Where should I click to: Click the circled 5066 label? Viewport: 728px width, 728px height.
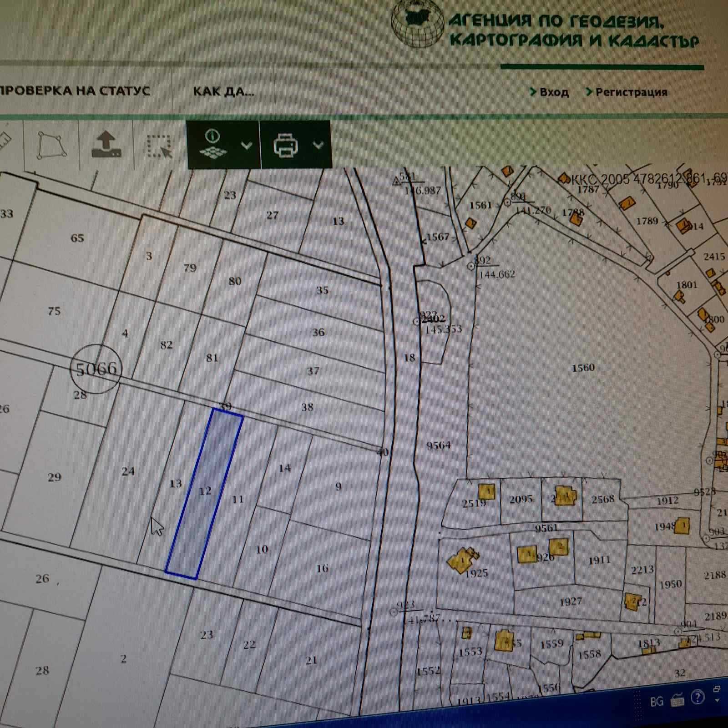click(96, 369)
